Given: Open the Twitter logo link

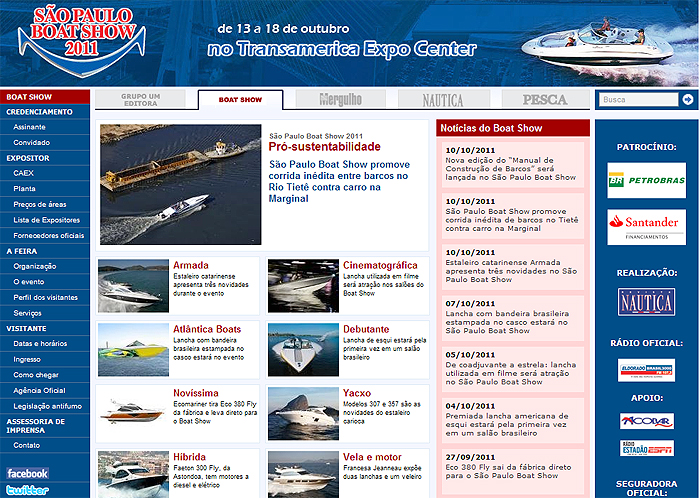Looking at the screenshot, I should pyautogui.click(x=27, y=490).
